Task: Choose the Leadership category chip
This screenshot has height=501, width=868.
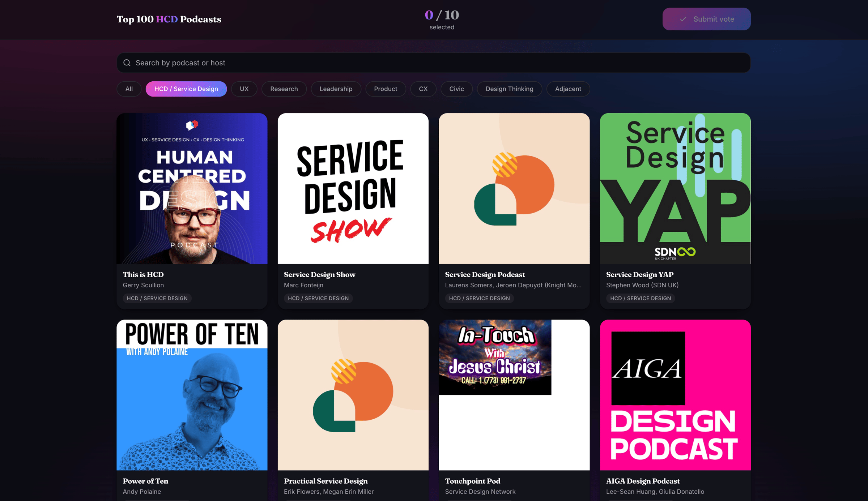Action: coord(336,89)
